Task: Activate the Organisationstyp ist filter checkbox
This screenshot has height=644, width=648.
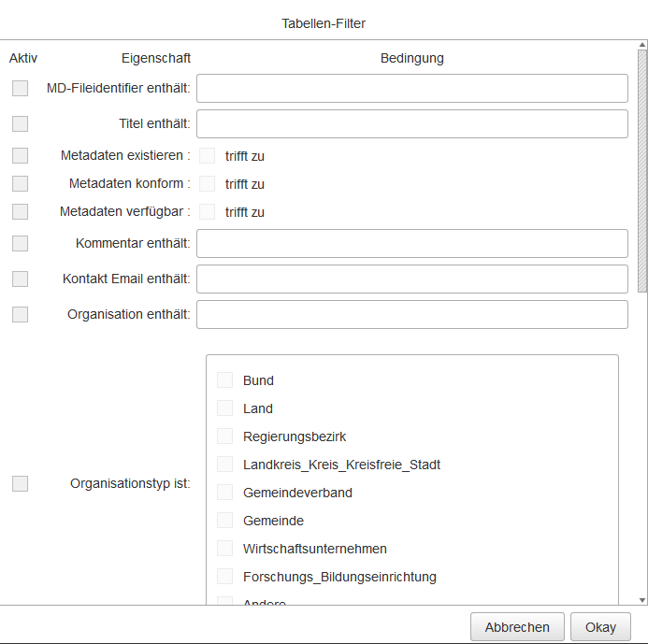Action: [20, 483]
